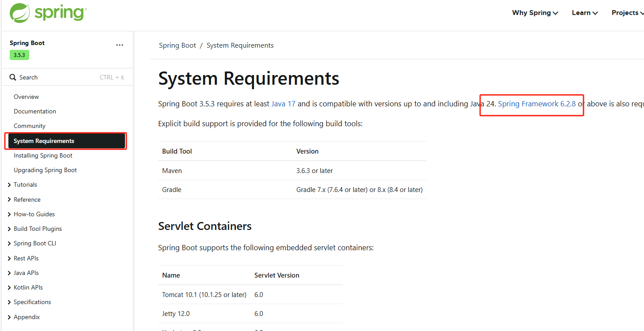Open Documentation in the sidebar
Image resolution: width=644 pixels, height=331 pixels.
[35, 111]
